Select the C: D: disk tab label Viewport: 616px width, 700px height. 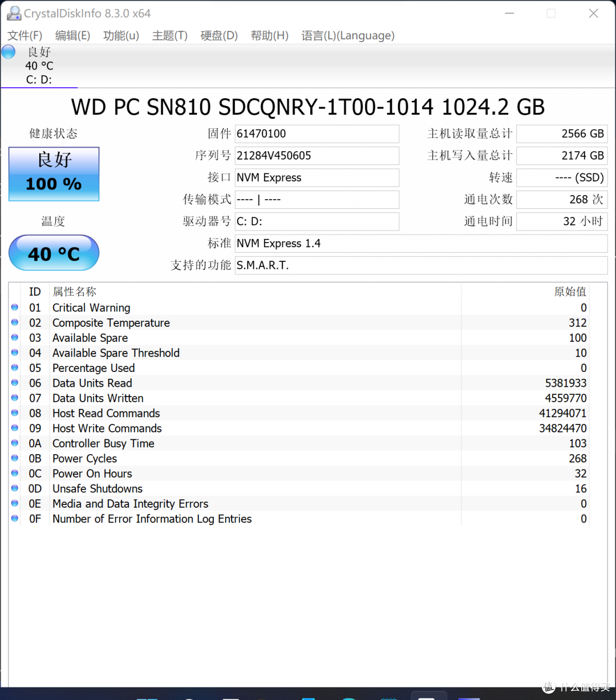39,80
